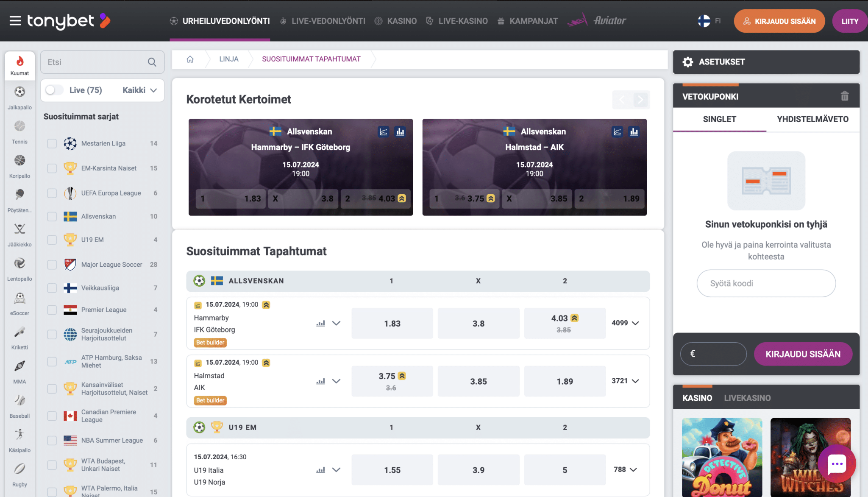Open Live-vedonlyönti nav item
868x497 pixels.
point(323,21)
